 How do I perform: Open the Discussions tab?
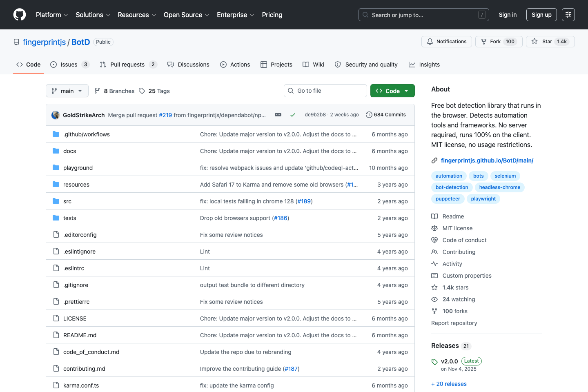[188, 64]
